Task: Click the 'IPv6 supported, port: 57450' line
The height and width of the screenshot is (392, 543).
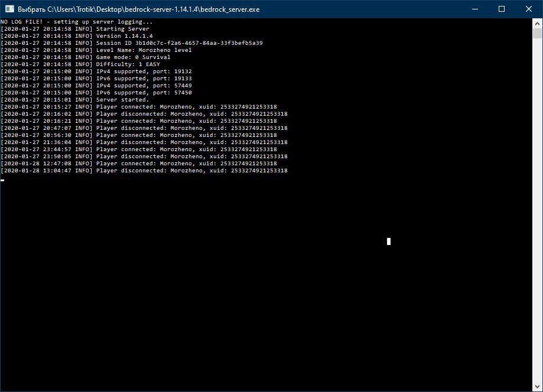Action: pos(96,93)
